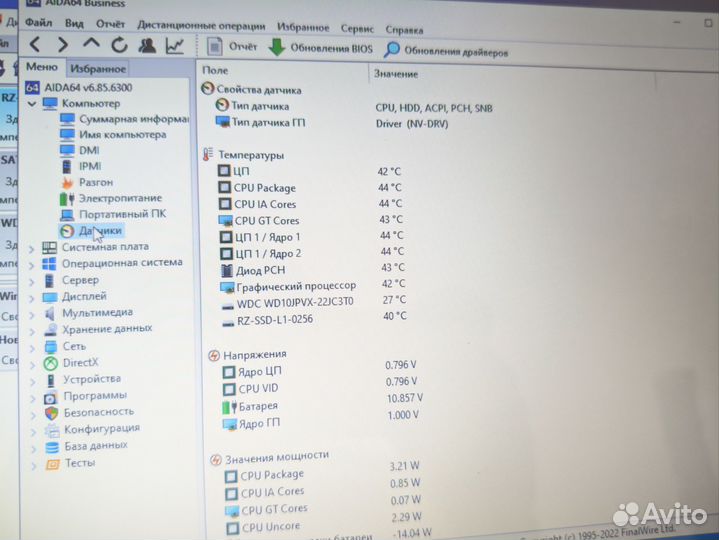Select the Разгон tree item
The height and width of the screenshot is (540, 719).
point(87,182)
